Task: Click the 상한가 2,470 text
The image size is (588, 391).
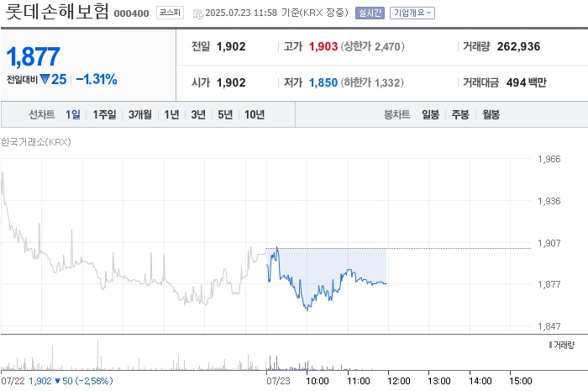Action: tap(372, 46)
